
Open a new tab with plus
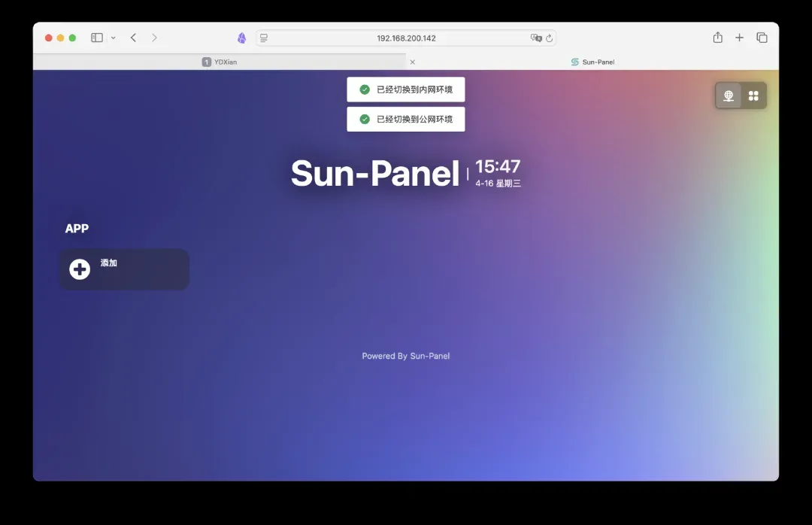point(739,38)
